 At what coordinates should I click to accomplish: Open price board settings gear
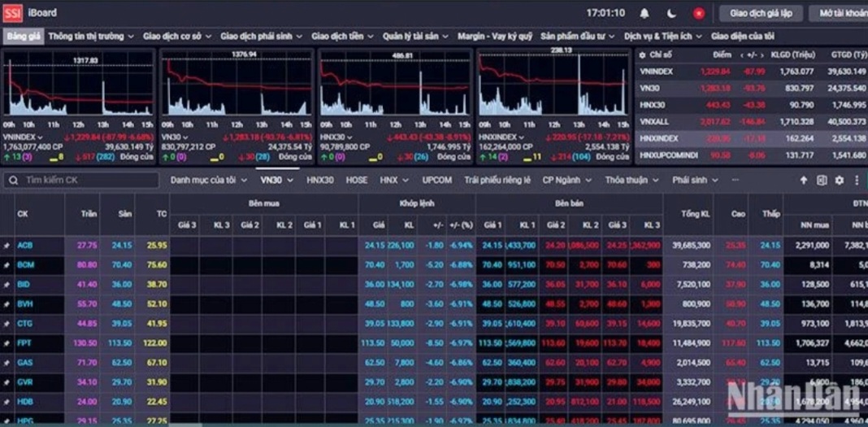840,180
